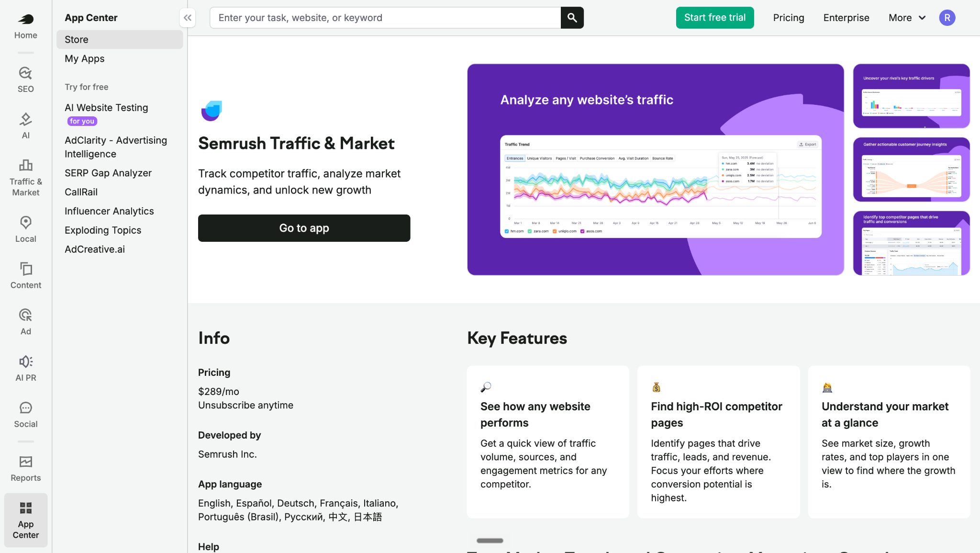The height and width of the screenshot is (553, 980).
Task: Open SERP Gap Analyzer app
Action: tap(108, 173)
